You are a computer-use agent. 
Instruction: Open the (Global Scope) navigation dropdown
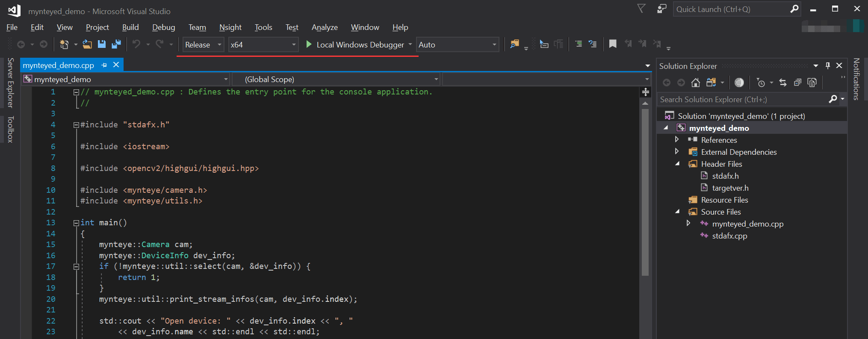click(x=336, y=79)
